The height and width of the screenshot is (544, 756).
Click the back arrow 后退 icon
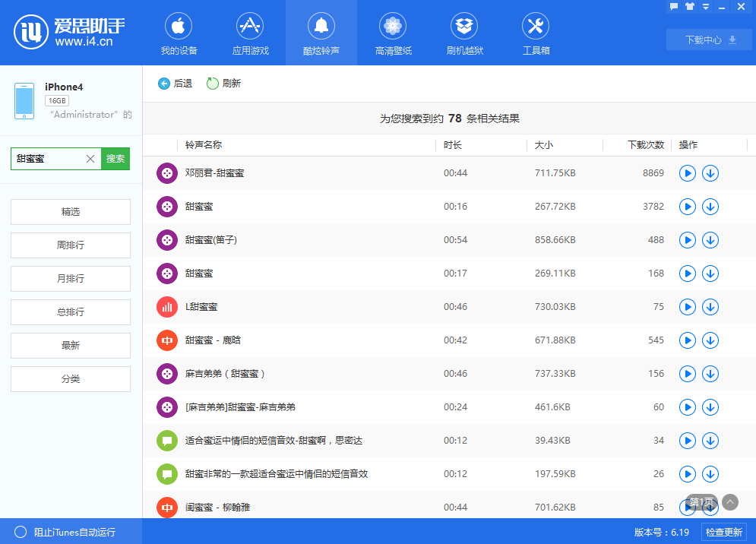click(164, 84)
